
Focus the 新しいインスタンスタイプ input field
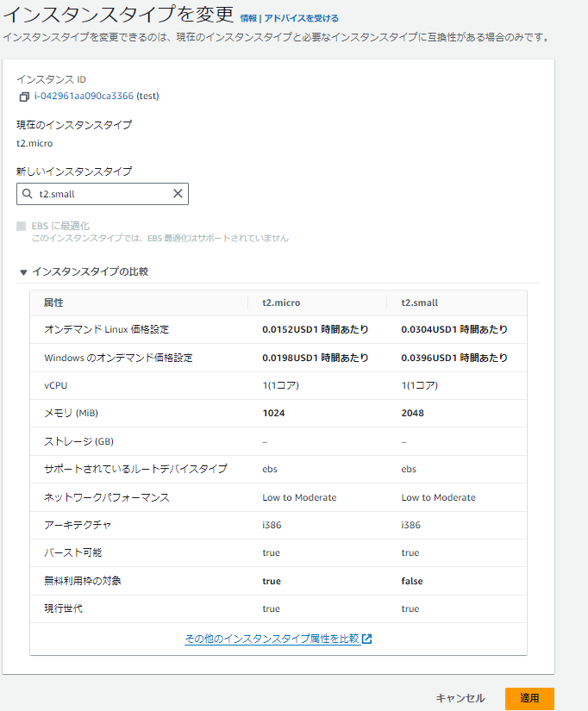click(103, 194)
